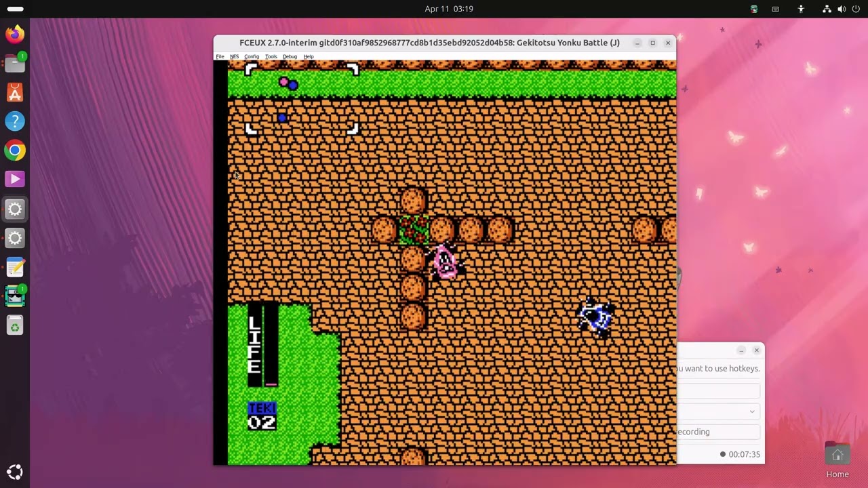Minimize the FCEUX emulator window

pos(637,43)
